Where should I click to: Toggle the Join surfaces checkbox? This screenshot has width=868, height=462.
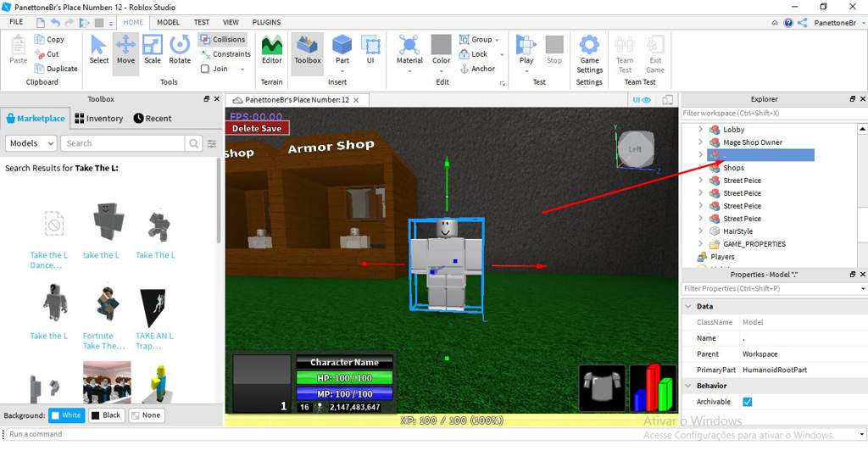205,69
